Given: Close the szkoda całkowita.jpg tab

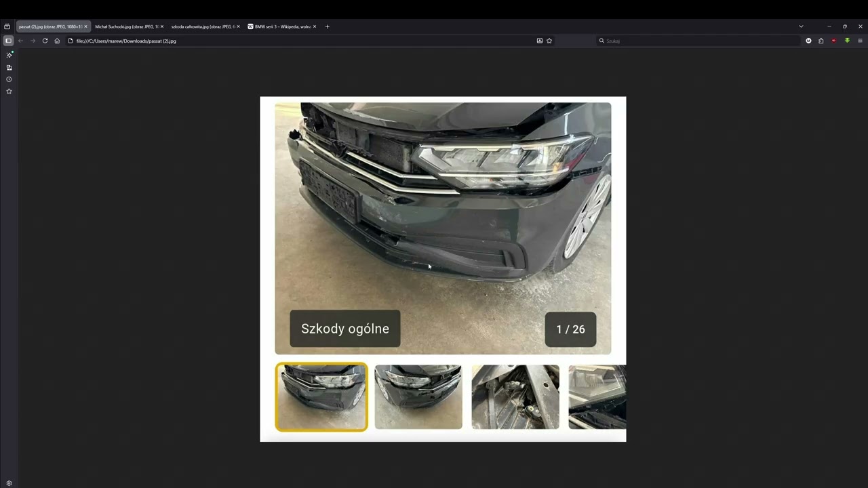Looking at the screenshot, I should [x=238, y=26].
